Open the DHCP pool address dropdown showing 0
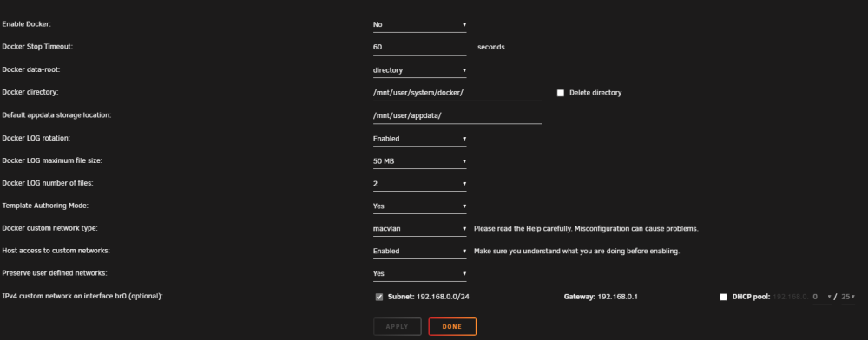Viewport: 868px width, 340px height. [x=821, y=297]
